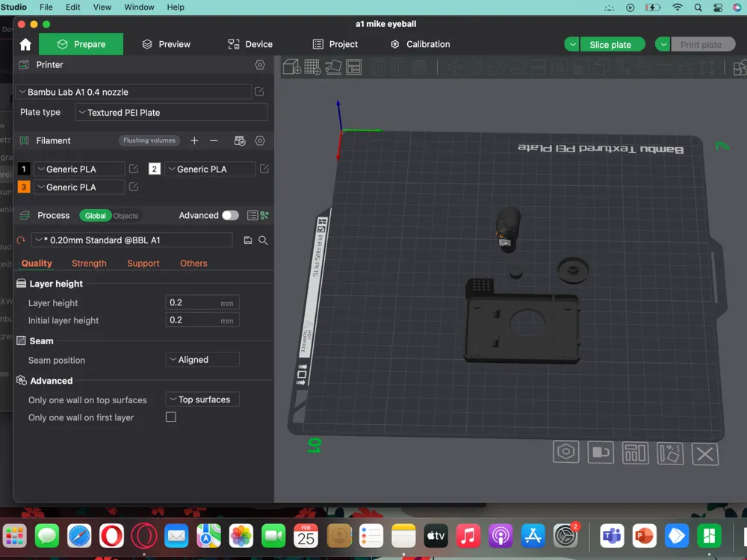The width and height of the screenshot is (747, 560).
Task: Open the Print plate dropdown arrow
Action: pyautogui.click(x=663, y=44)
